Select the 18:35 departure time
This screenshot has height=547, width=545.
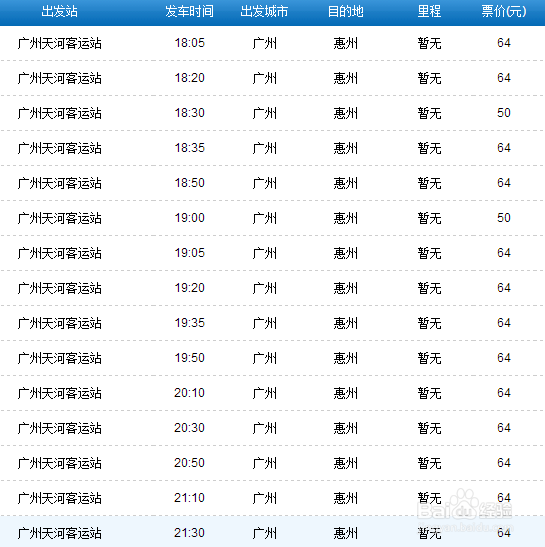[189, 148]
